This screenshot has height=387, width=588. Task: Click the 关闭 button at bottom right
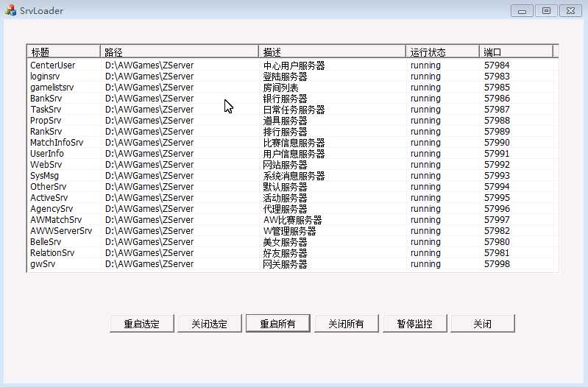pos(483,324)
